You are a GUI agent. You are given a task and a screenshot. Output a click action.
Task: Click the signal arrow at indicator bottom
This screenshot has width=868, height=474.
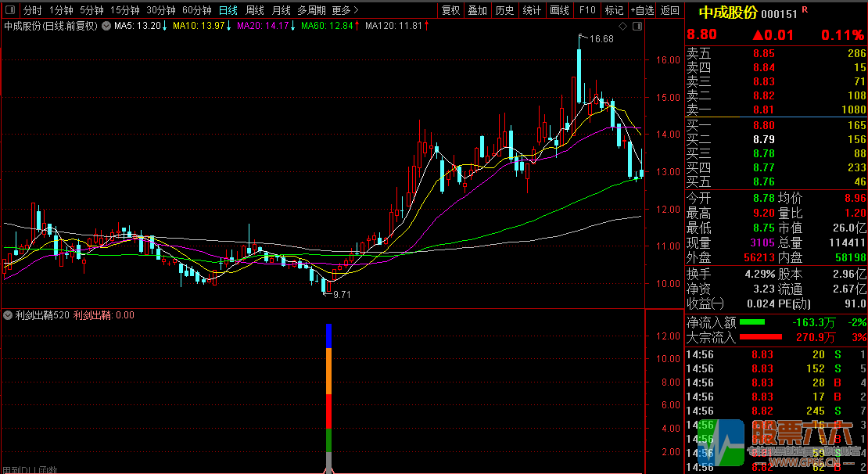coord(328,469)
